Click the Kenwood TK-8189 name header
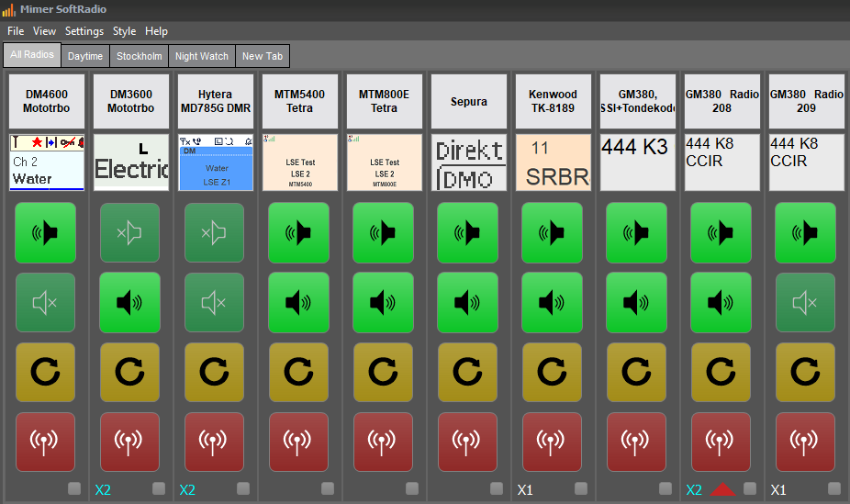Screen dimensions: 850x504 click(553, 101)
